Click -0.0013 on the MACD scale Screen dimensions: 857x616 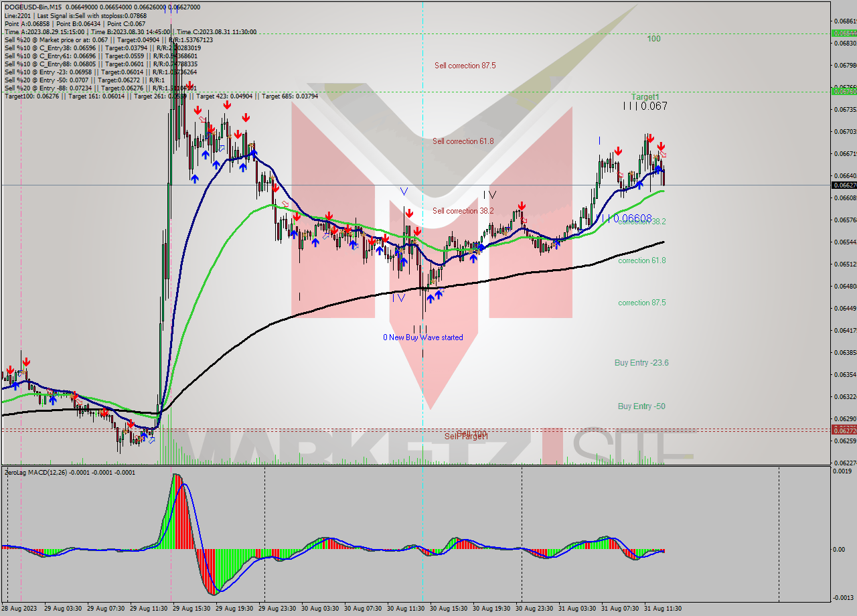coord(842,598)
